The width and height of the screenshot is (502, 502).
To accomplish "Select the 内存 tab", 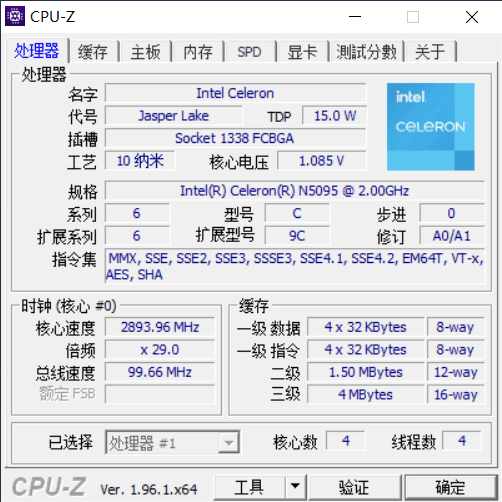I will [198, 52].
